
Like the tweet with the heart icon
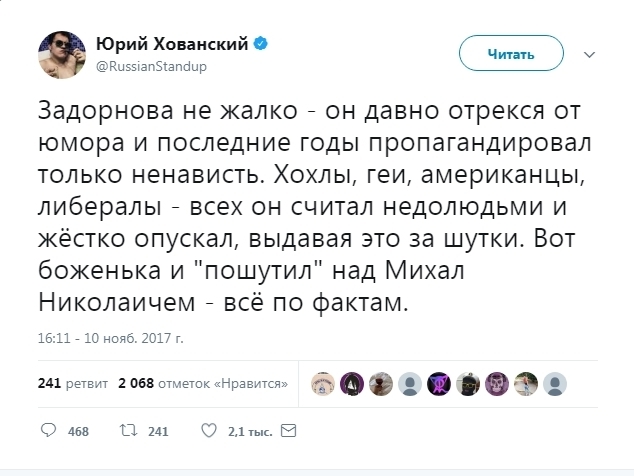click(208, 432)
